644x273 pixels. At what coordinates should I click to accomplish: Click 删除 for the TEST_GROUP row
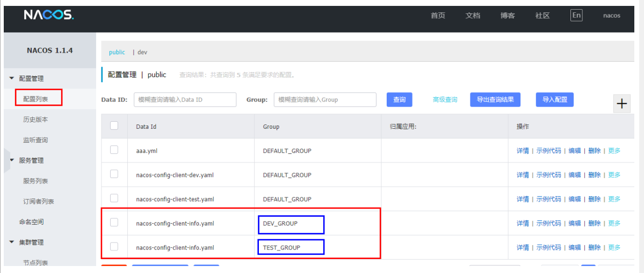[x=594, y=248]
